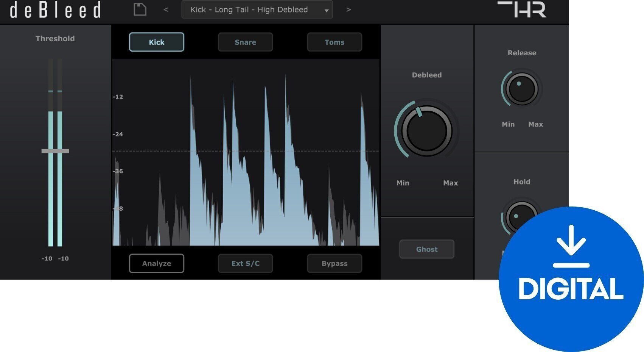Click the Threshold slider handle

point(55,151)
